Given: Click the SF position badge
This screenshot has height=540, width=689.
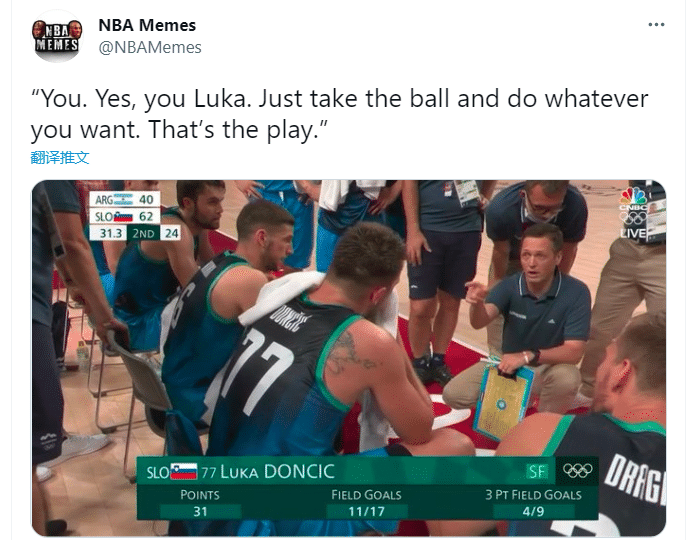Looking at the screenshot, I should pos(537,471).
